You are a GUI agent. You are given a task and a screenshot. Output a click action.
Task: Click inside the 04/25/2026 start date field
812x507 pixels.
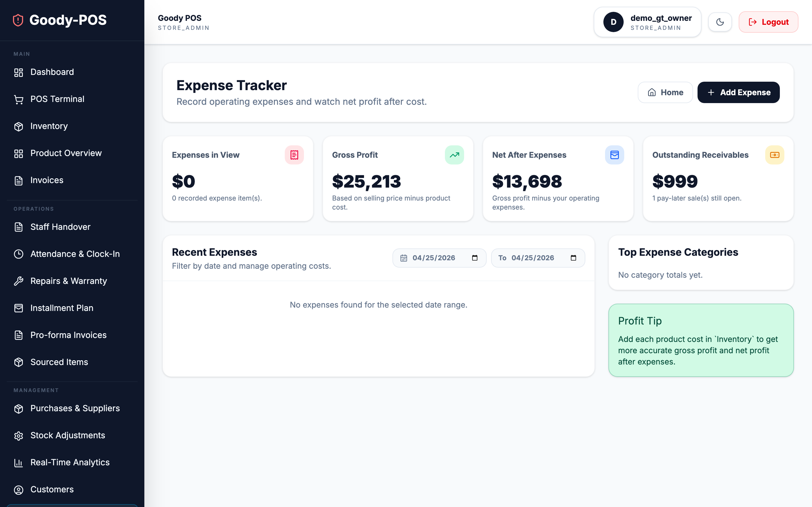coord(434,258)
